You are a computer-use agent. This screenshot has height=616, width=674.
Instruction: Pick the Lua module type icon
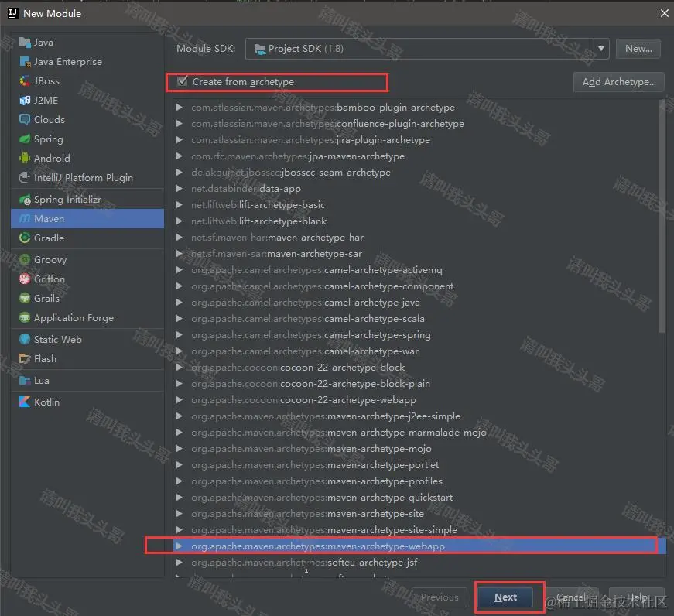pyautogui.click(x=23, y=380)
